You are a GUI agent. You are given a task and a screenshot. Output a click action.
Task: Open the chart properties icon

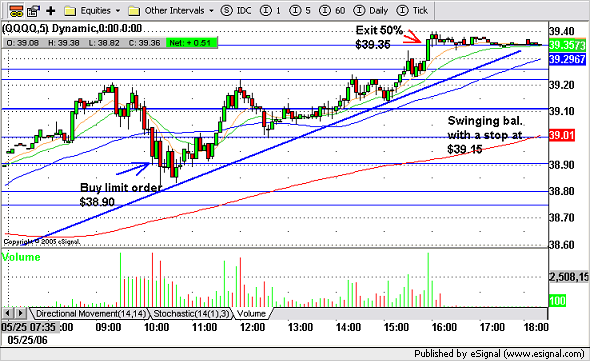tap(33, 11)
